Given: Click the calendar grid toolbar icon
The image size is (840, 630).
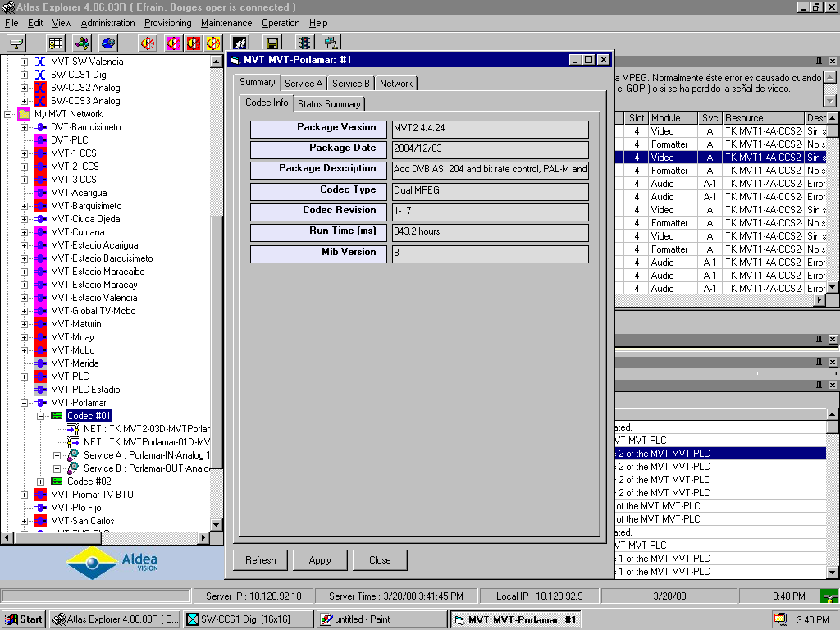Looking at the screenshot, I should tap(56, 43).
